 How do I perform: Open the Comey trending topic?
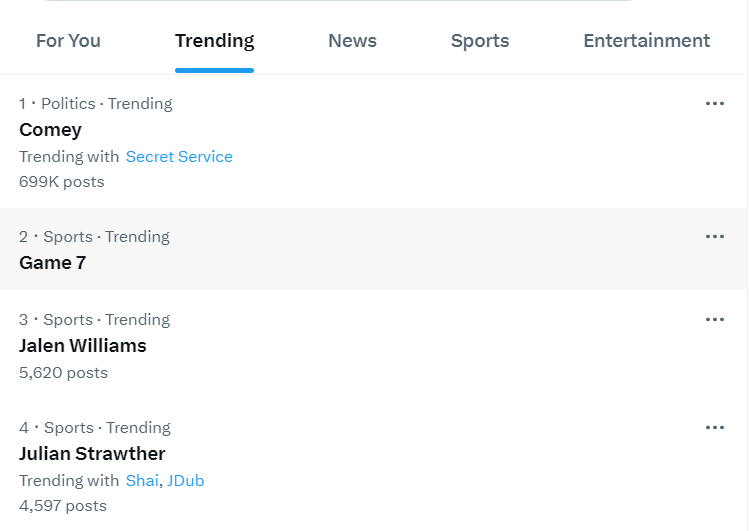pyautogui.click(x=50, y=130)
